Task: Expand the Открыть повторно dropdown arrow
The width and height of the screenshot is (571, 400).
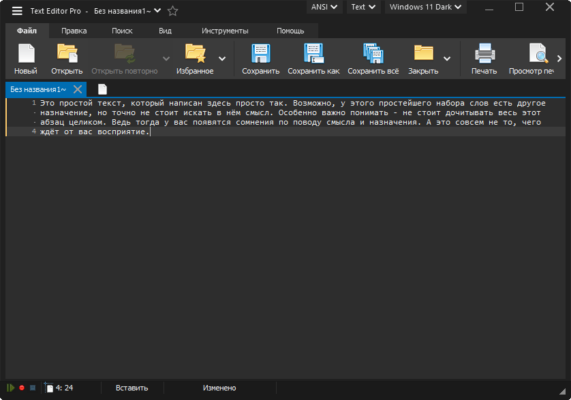Action: pyautogui.click(x=166, y=59)
